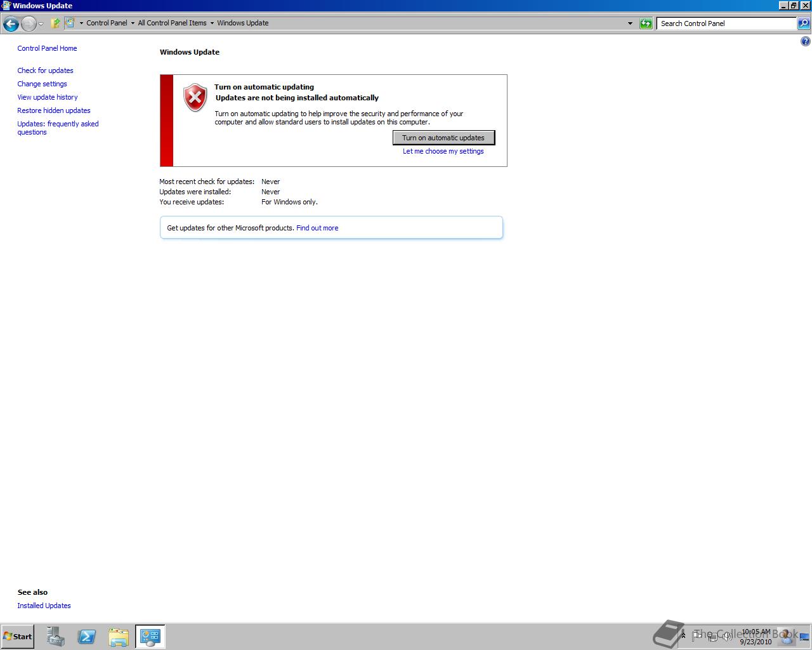Open Installed Updates link
812x650 pixels.
pyautogui.click(x=44, y=606)
